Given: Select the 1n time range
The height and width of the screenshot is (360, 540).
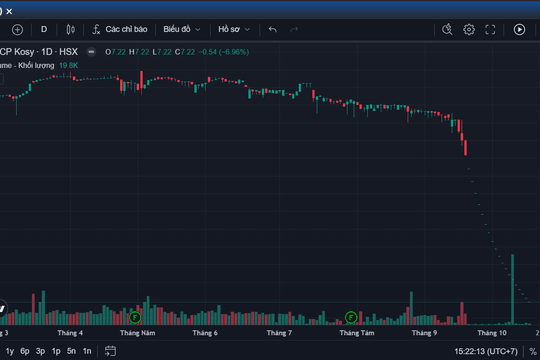Looking at the screenshot, I should coord(87,351).
